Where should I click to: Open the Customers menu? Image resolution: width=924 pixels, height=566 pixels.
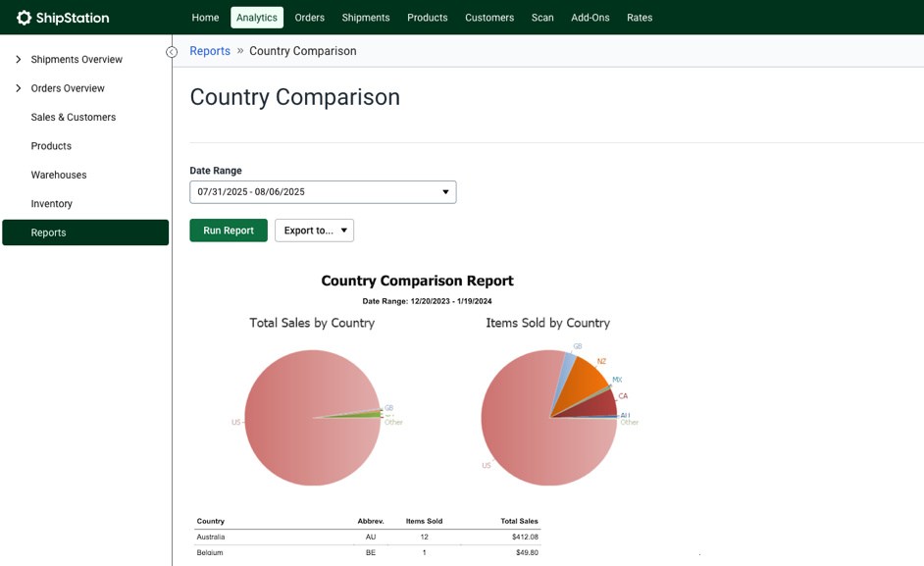click(x=488, y=17)
